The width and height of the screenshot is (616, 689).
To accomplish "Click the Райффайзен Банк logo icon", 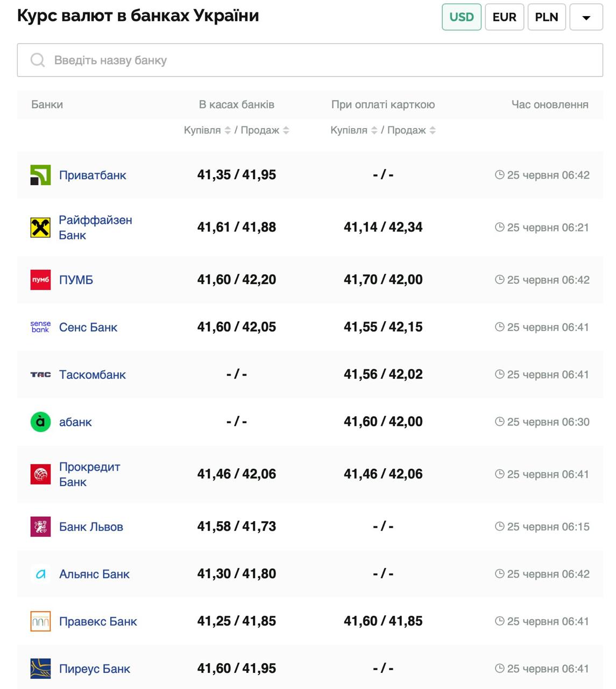I will pos(40,228).
